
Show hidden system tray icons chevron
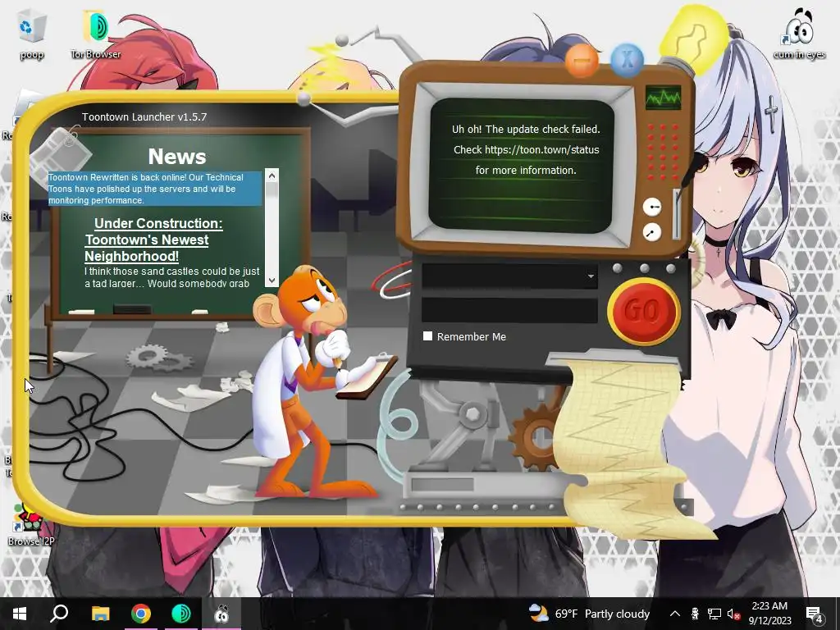(675, 614)
